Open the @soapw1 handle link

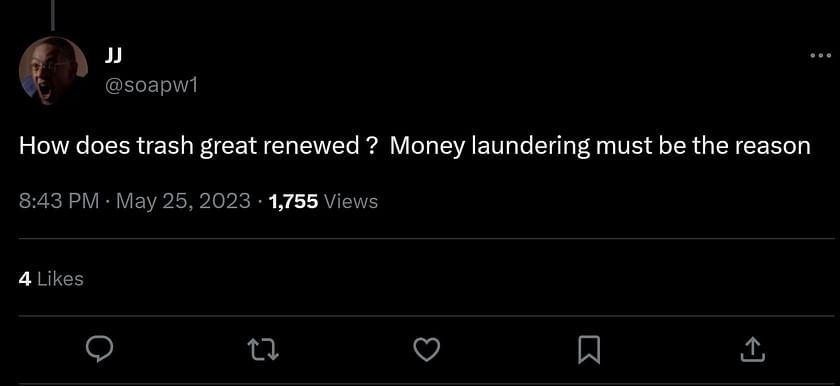[152, 85]
